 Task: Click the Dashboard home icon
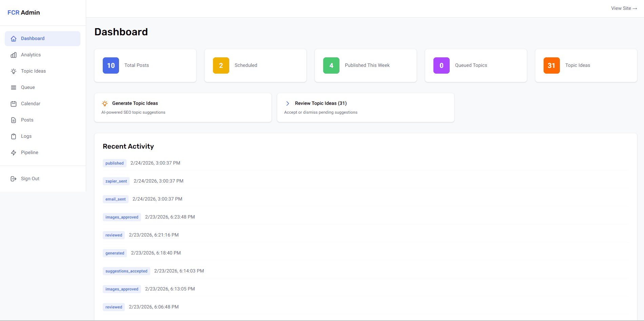[x=13, y=38]
